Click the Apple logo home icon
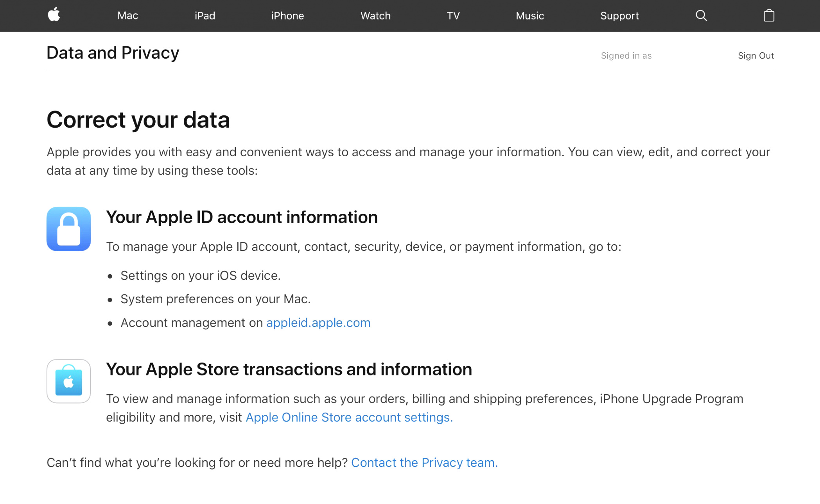 point(54,15)
